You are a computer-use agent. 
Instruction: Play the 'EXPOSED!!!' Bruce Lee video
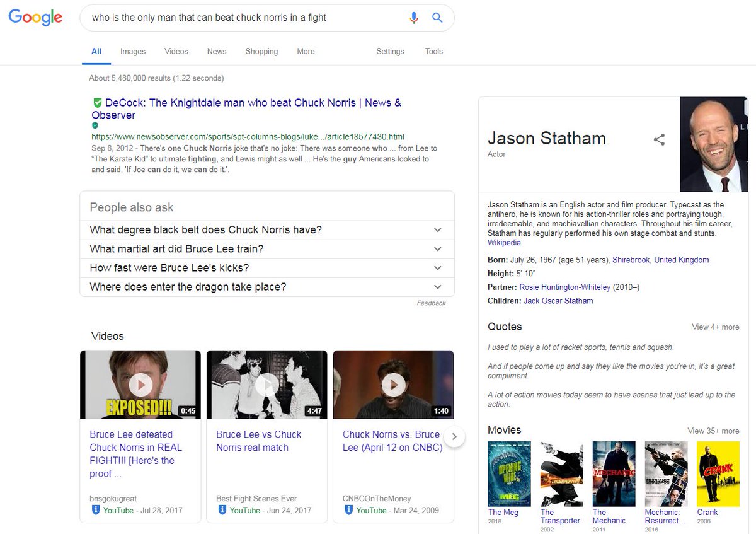pyautogui.click(x=140, y=385)
